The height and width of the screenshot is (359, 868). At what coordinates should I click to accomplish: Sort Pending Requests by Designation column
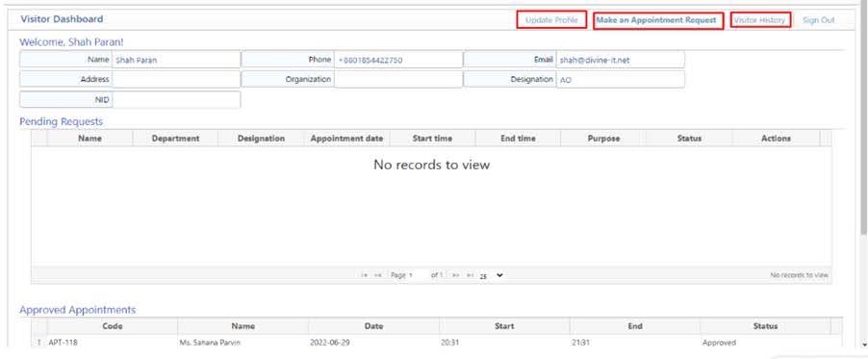click(262, 139)
